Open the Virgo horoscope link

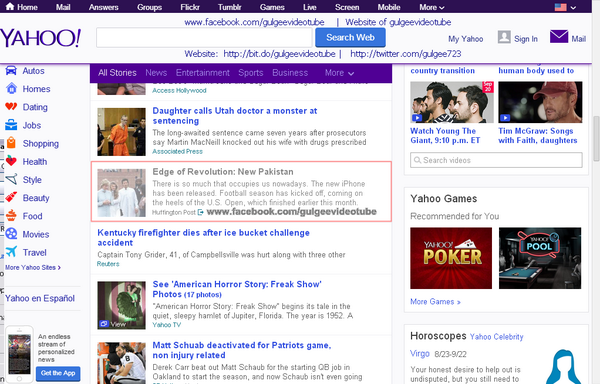tap(420, 353)
